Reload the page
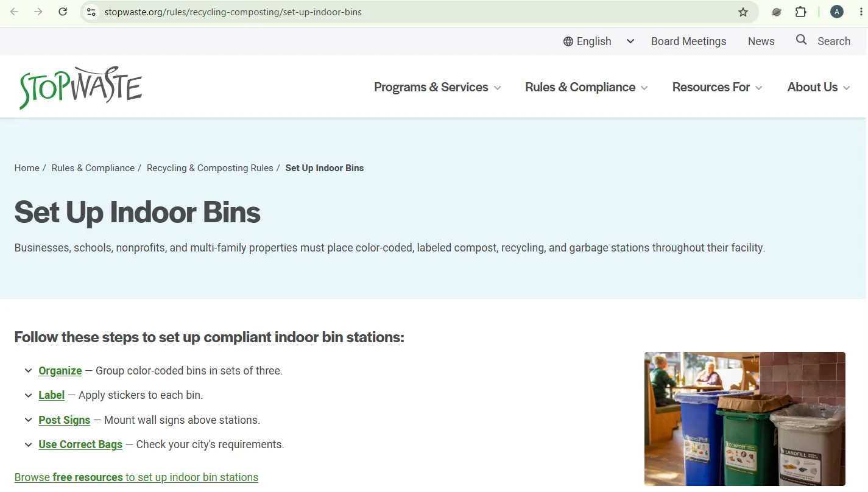 (63, 12)
